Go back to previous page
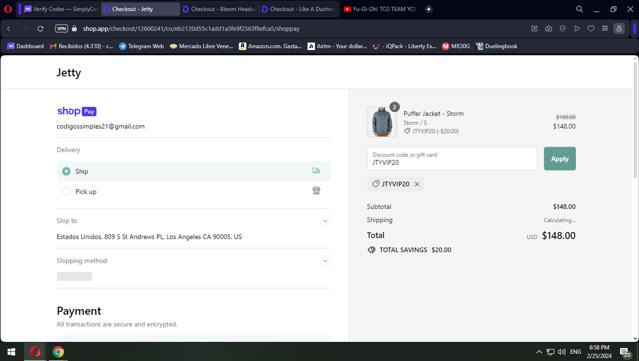639x361 pixels. pyautogui.click(x=9, y=29)
